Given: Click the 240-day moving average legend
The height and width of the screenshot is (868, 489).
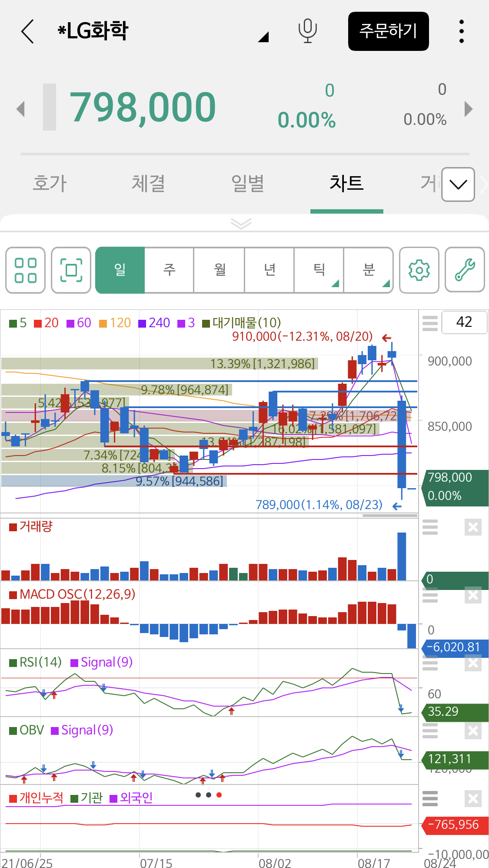Looking at the screenshot, I should point(154,323).
